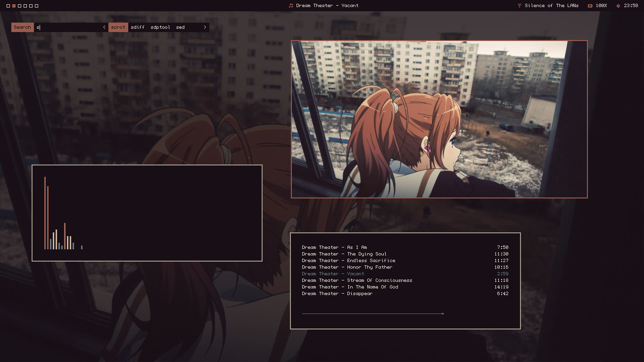Click the launcher search input field
Screen dimensions: 644x362
68,27
